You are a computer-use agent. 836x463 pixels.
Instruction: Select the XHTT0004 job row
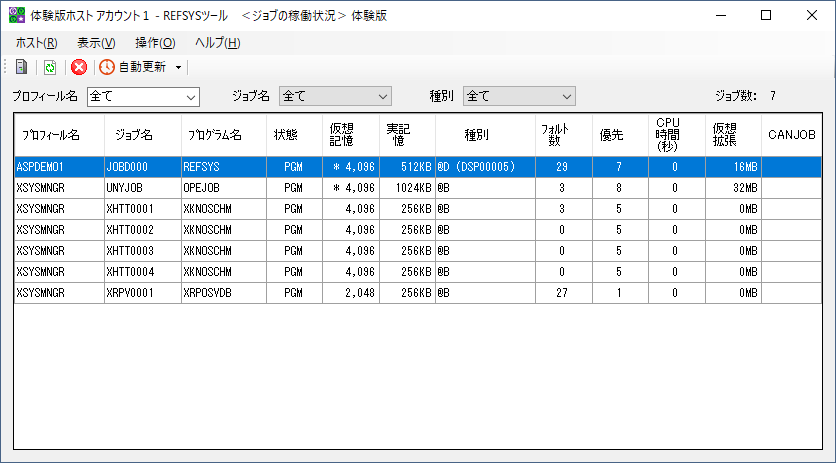417,272
